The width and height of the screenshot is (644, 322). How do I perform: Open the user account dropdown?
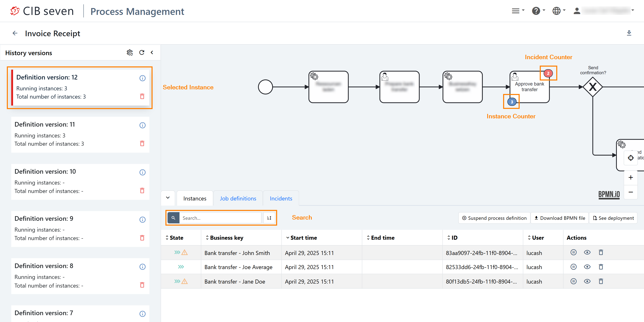(x=604, y=11)
